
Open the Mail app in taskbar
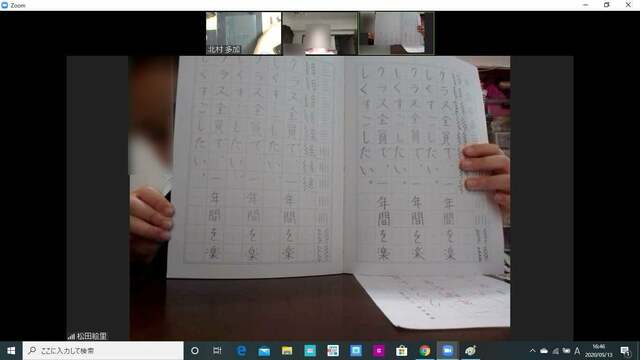[264, 351]
